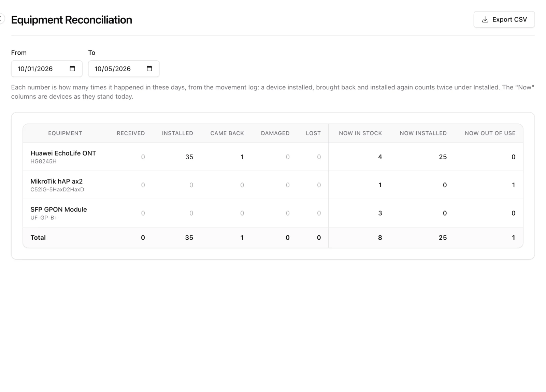The image size is (546, 392).
Task: Click Huawei Now In Stock value 4
Action: tap(380, 157)
